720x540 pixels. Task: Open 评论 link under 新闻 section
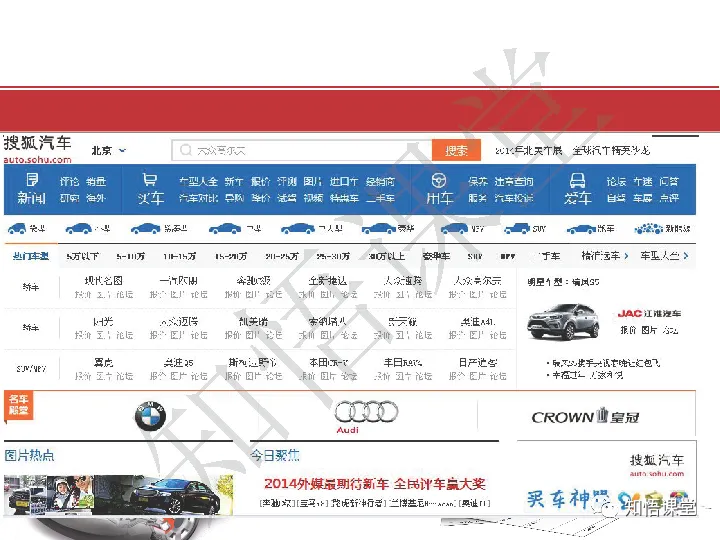coord(69,181)
